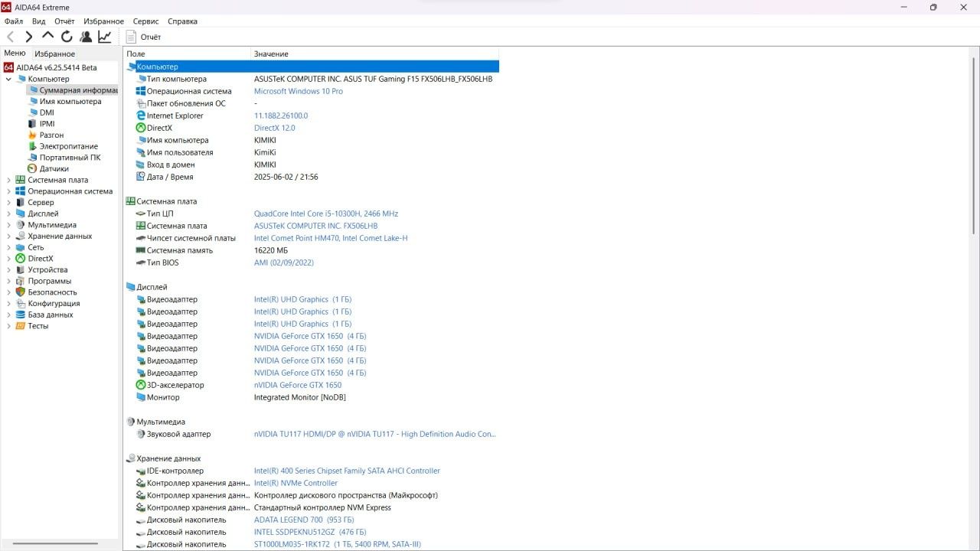
Task: Click the sidebar horizontal scrollbar
Action: [x=55, y=544]
